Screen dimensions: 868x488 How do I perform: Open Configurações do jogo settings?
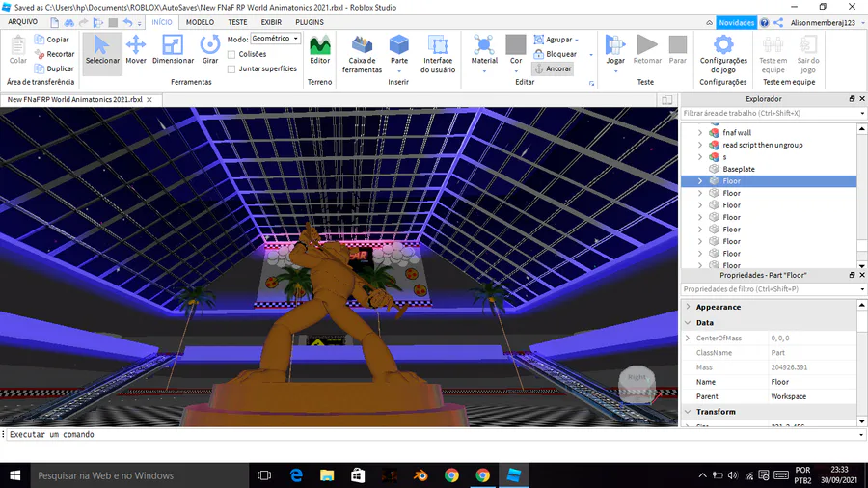pyautogui.click(x=723, y=54)
